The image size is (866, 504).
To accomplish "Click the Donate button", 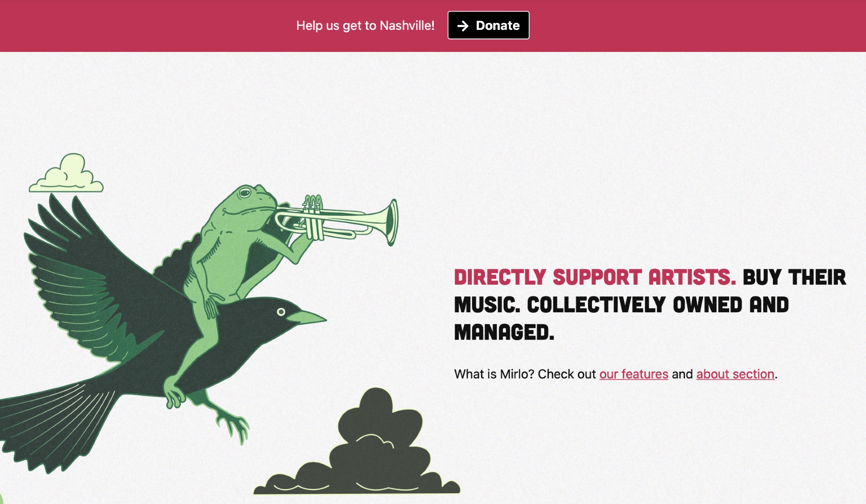I will point(488,26).
